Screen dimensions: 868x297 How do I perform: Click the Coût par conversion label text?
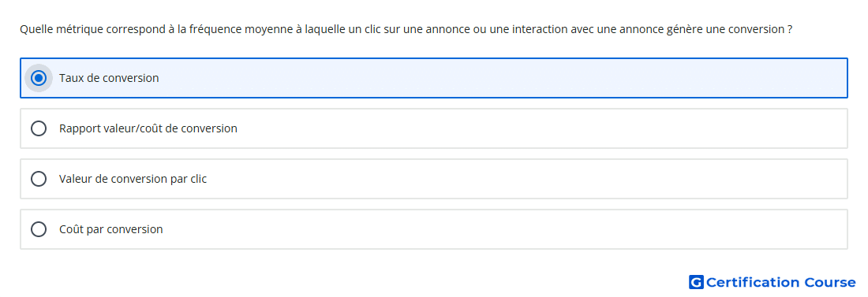110,229
